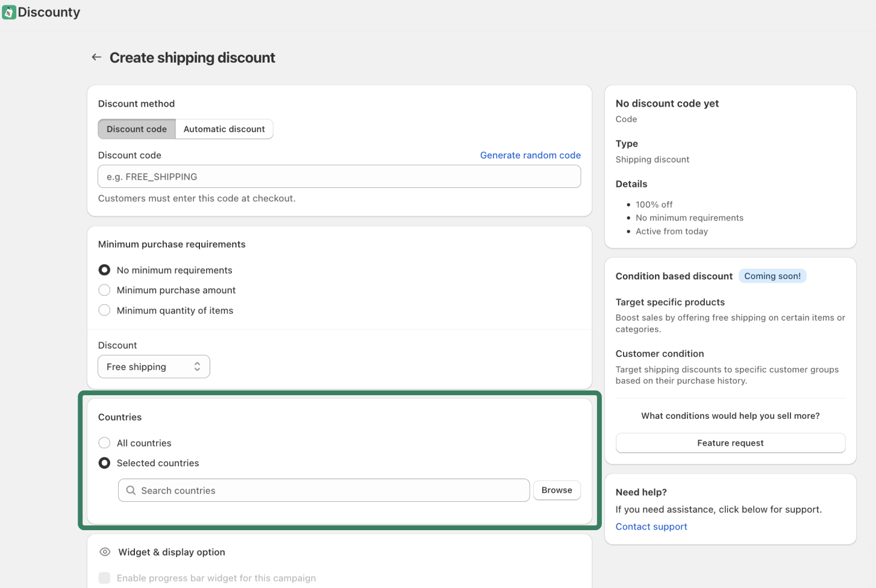Click the Free shipping dropdown chevrons

(x=197, y=367)
